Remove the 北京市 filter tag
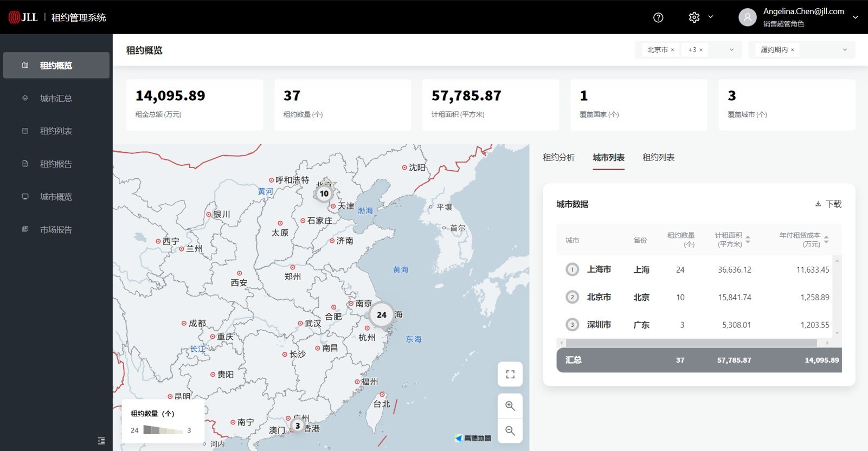 [x=673, y=50]
